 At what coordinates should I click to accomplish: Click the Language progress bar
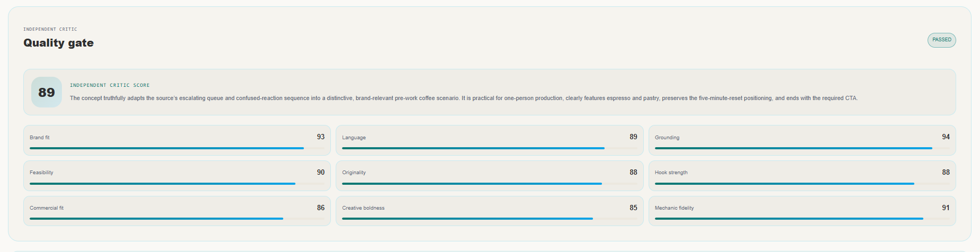click(489, 148)
